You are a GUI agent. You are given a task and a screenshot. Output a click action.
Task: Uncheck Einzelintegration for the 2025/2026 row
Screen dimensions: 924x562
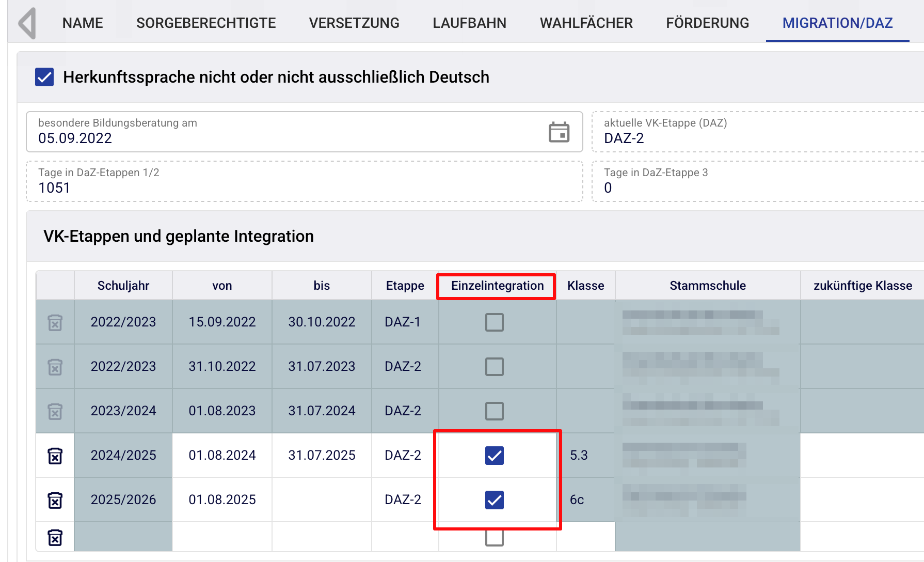click(x=494, y=500)
